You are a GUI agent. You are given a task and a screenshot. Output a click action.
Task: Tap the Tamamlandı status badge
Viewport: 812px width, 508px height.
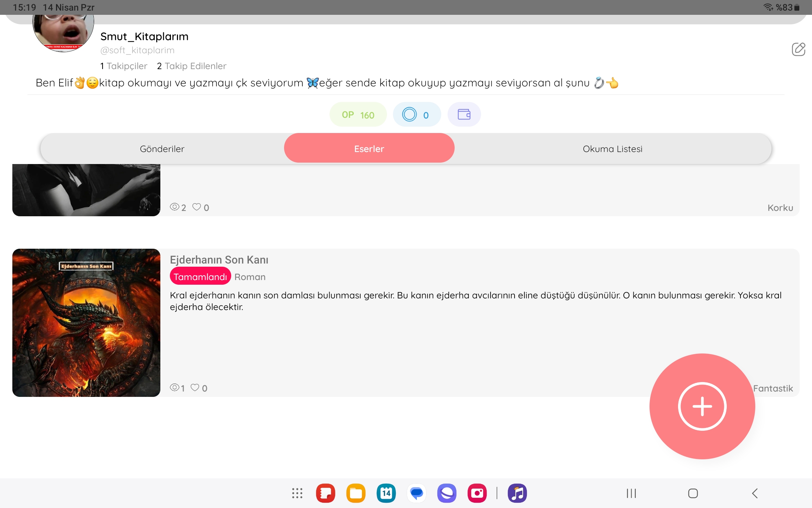point(200,277)
